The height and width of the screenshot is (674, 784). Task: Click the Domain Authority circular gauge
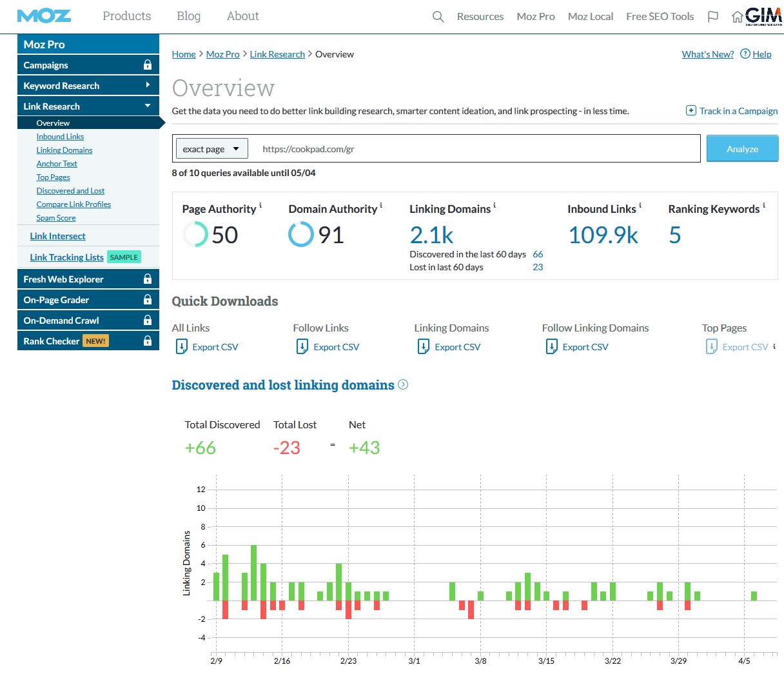pyautogui.click(x=301, y=234)
